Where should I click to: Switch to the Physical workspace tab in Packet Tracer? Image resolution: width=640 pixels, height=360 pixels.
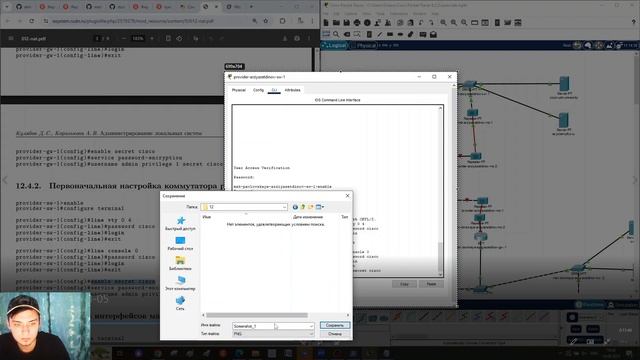pyautogui.click(x=364, y=46)
